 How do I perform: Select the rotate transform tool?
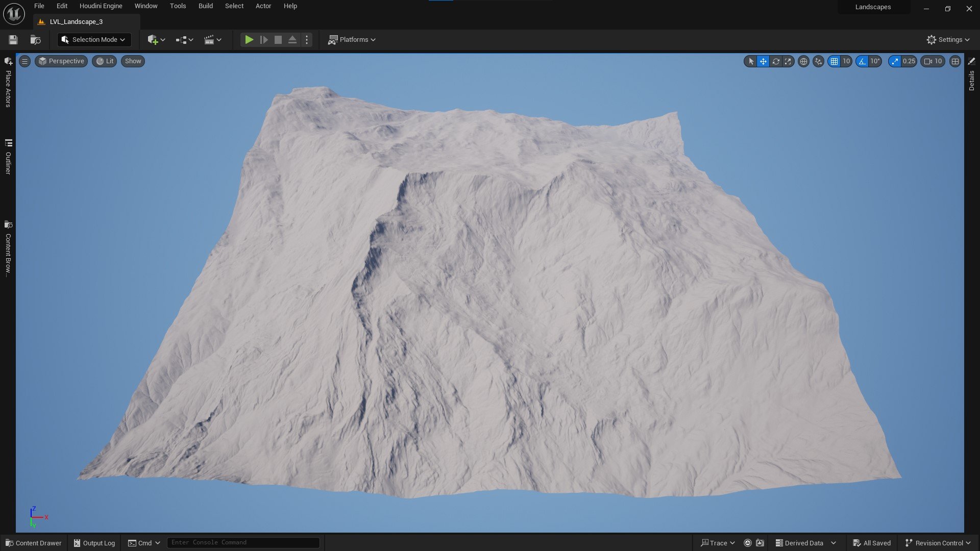(776, 61)
